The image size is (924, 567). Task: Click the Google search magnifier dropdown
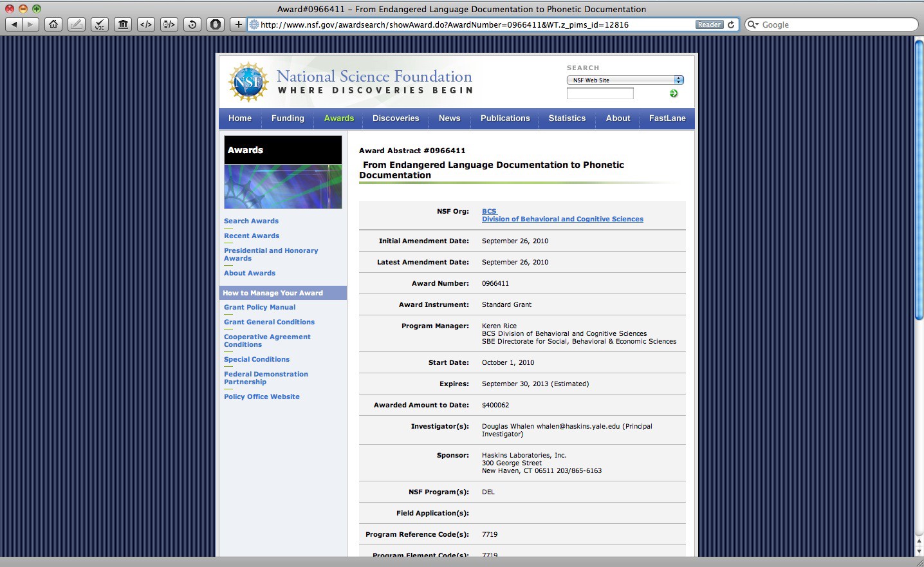pyautogui.click(x=753, y=24)
